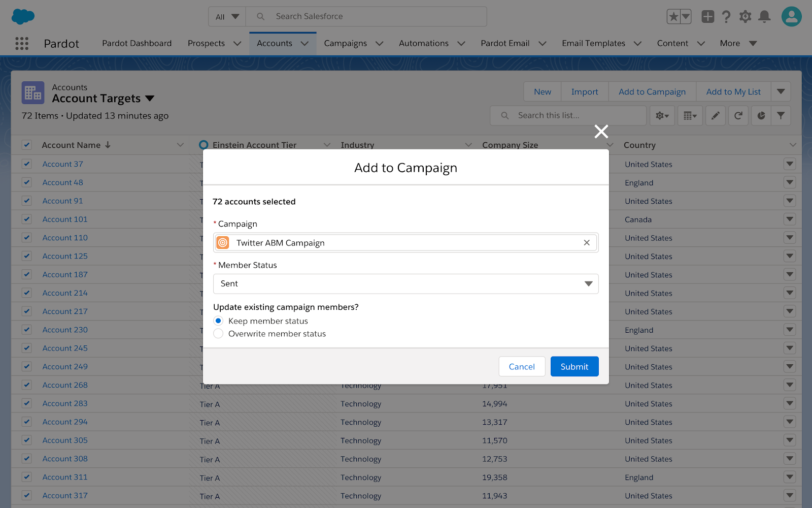This screenshot has width=812, height=508.
Task: Open row actions menu for Account 317
Action: point(790,495)
